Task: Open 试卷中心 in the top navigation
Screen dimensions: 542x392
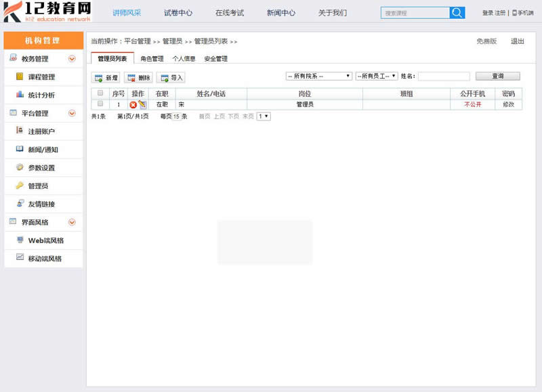Action: click(178, 13)
